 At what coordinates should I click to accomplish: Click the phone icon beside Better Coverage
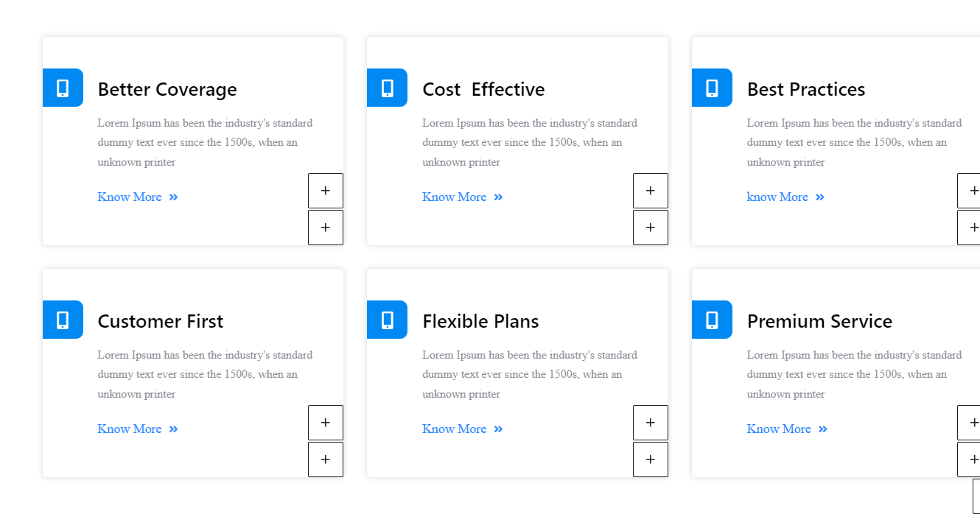(63, 88)
